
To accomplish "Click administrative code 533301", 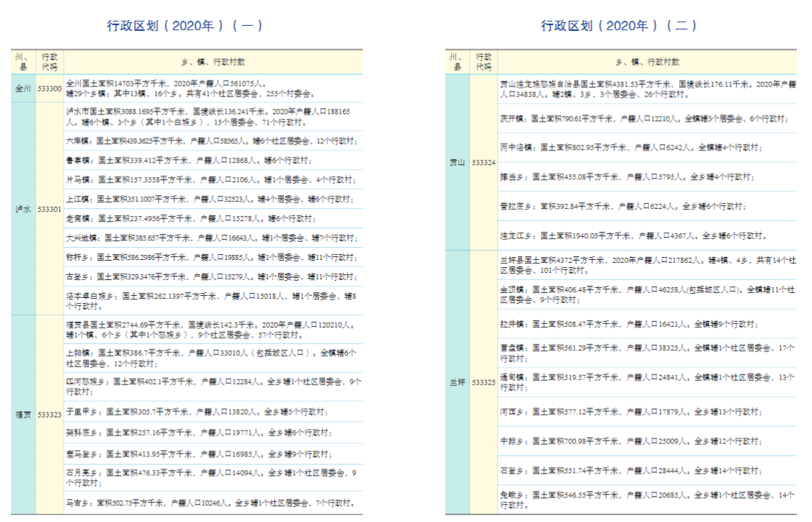I will pyautogui.click(x=50, y=210).
